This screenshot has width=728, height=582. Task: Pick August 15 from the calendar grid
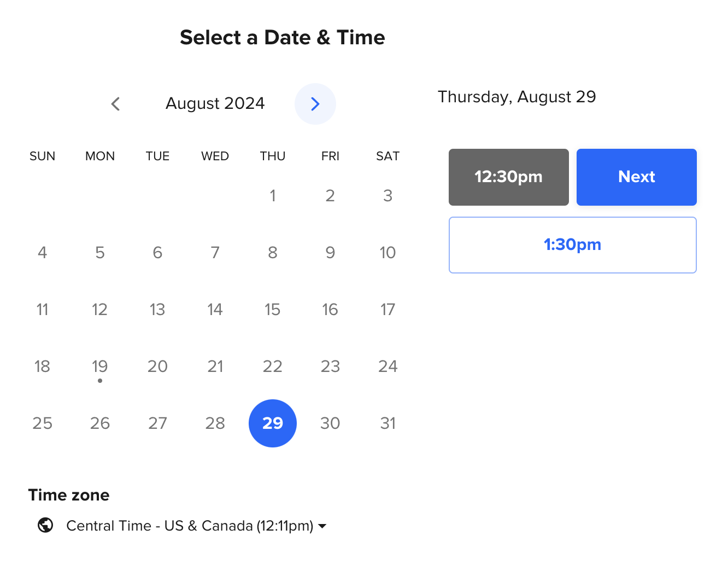click(x=273, y=310)
